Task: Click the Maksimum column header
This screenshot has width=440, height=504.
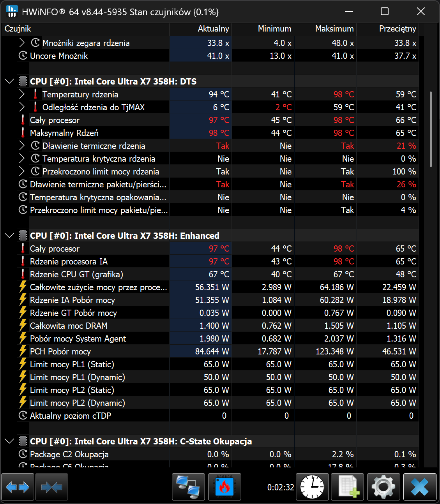Action: tap(334, 29)
